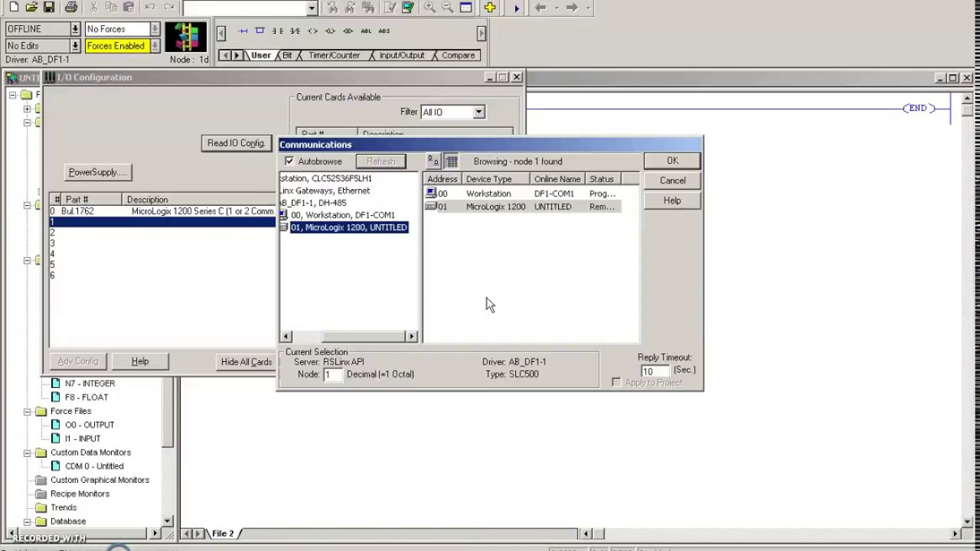
Task: Print using the printer toolbar icon
Action: point(71,8)
